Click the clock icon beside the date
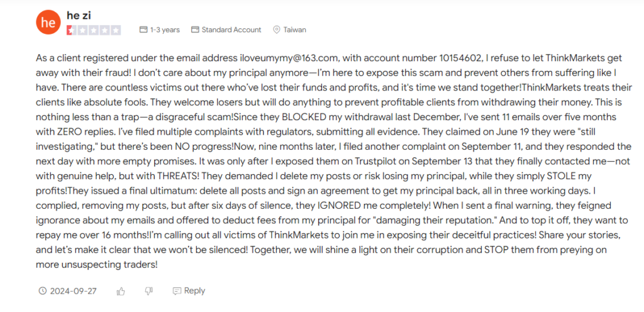Viewport: 644px width, 312px height. (42, 291)
